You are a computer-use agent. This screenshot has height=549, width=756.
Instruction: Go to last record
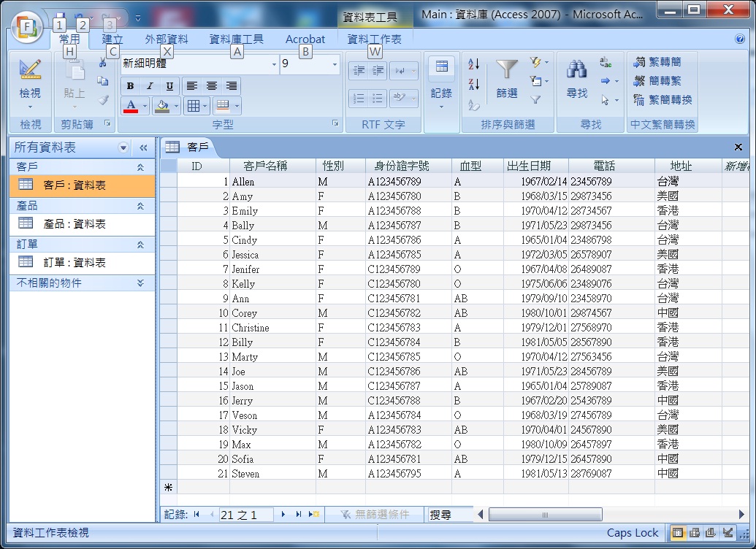(299, 514)
